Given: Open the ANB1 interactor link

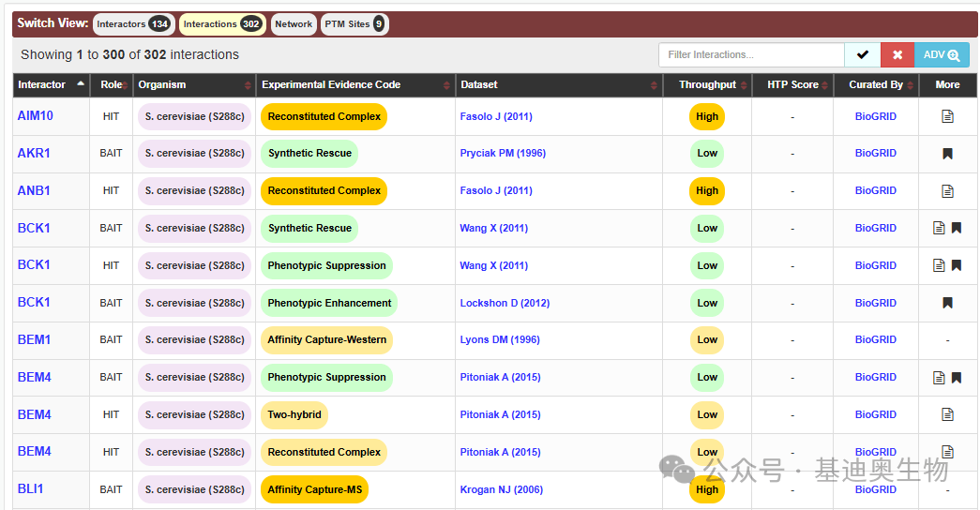Looking at the screenshot, I should 34,190.
